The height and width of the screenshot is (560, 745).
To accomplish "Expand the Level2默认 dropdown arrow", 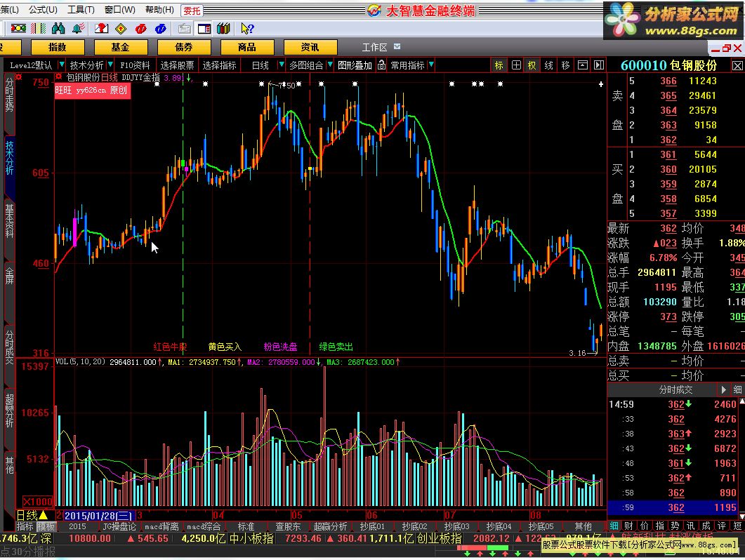I will [61, 65].
